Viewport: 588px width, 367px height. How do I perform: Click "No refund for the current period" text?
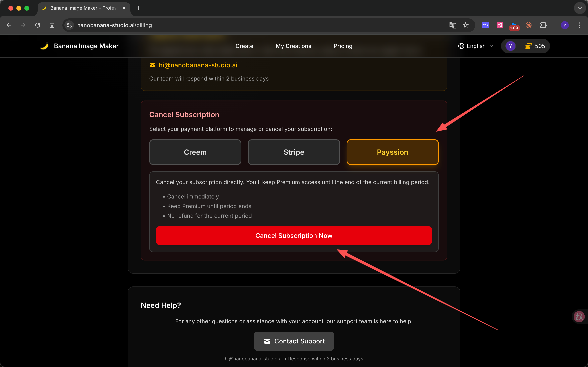point(209,215)
